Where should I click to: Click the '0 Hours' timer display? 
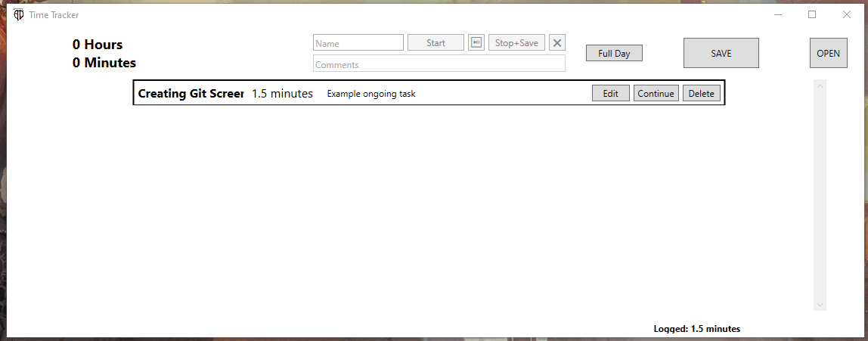98,45
